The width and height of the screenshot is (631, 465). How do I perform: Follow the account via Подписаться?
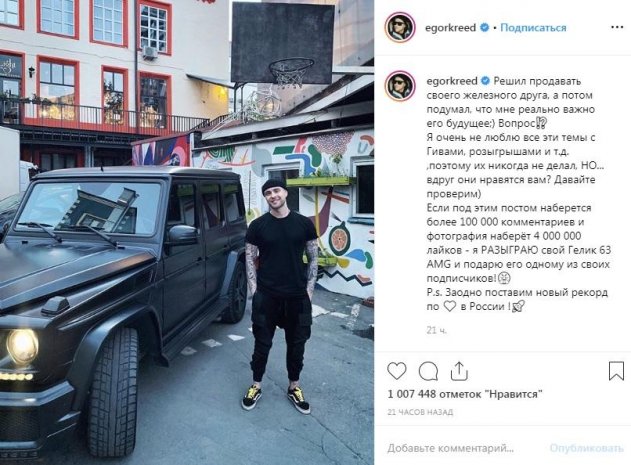point(533,28)
